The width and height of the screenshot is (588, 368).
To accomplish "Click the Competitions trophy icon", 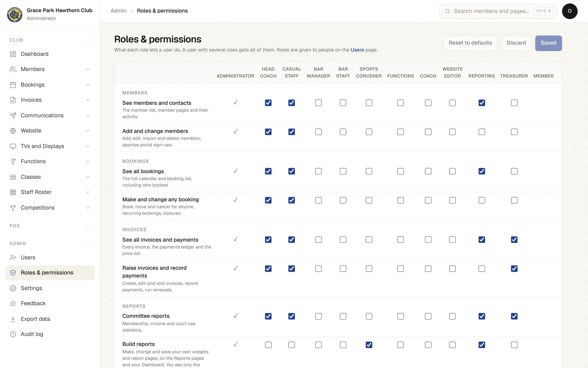I will pos(13,208).
